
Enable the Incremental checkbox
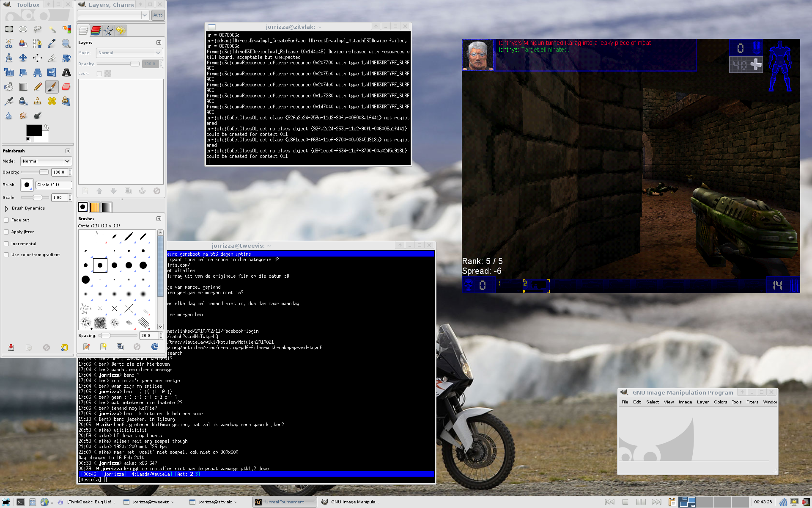tap(6, 244)
